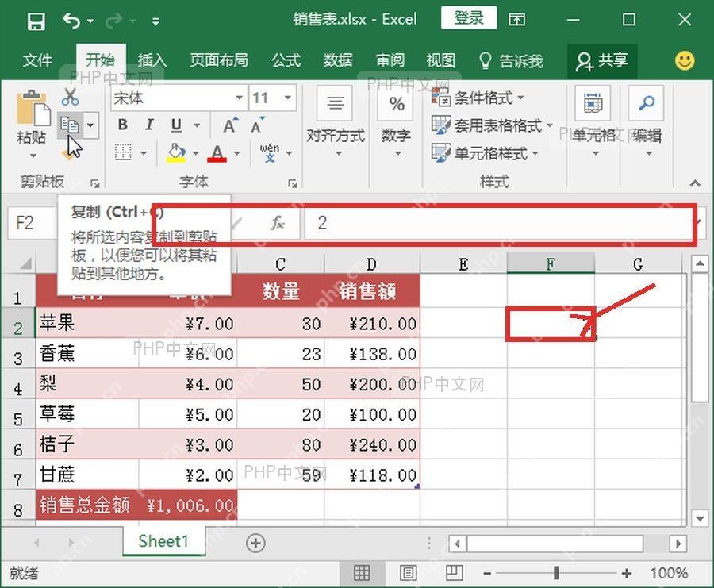Screen dimensions: 714x588
Task: Apply yellow fill color bucket
Action: [176, 152]
